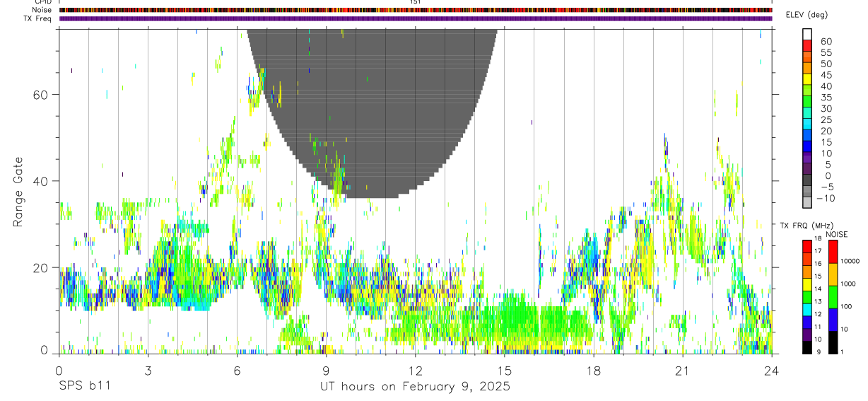Click the purple TX Freq strip above the plot

[x=416, y=18]
